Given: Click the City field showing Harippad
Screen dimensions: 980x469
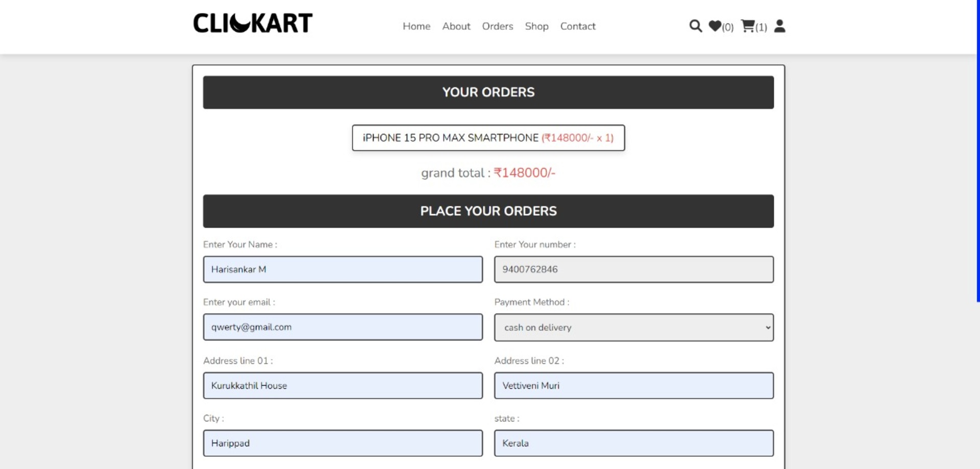Looking at the screenshot, I should point(343,443).
